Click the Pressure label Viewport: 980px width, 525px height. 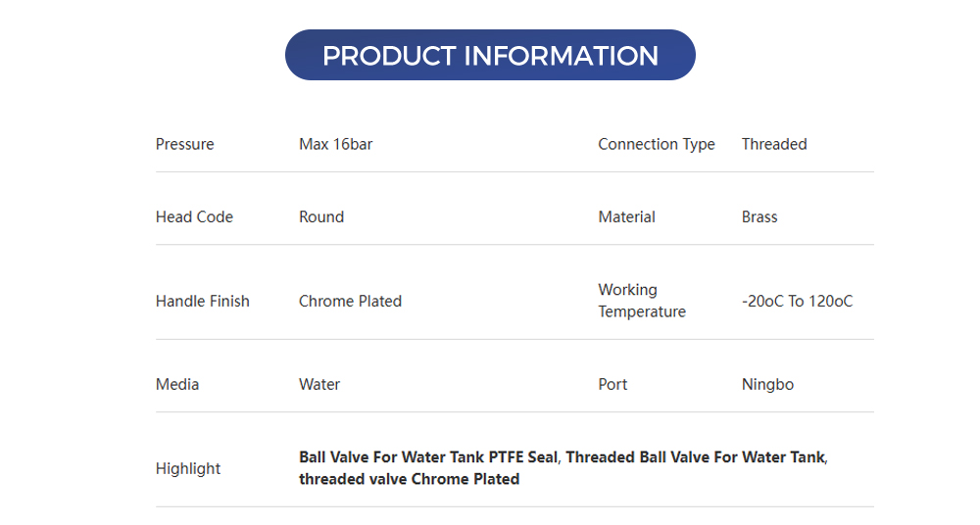[184, 144]
